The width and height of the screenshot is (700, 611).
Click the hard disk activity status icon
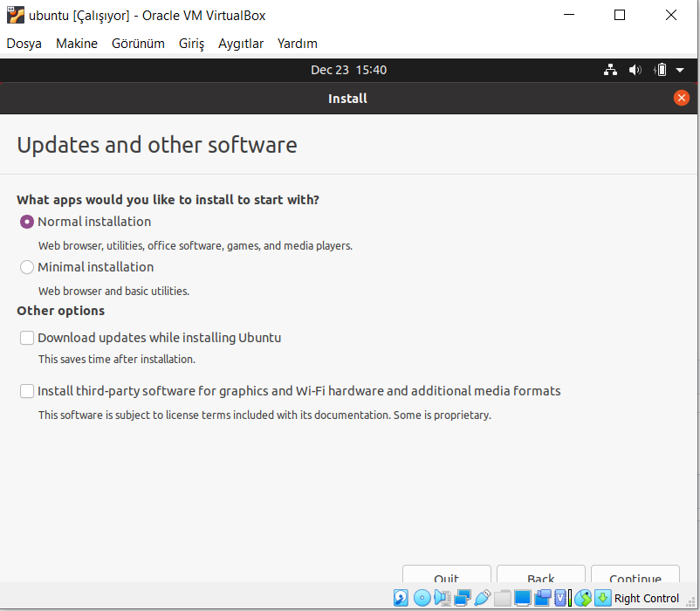[x=401, y=598]
